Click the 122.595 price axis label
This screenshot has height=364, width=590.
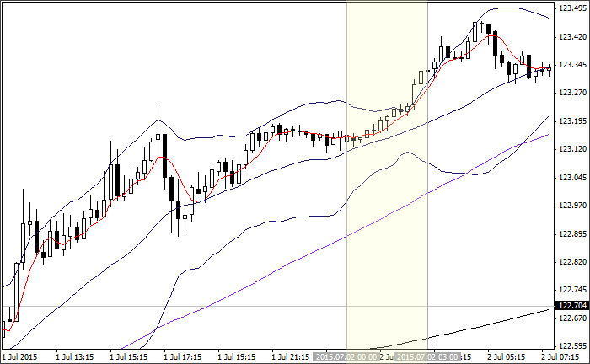pyautogui.click(x=572, y=346)
